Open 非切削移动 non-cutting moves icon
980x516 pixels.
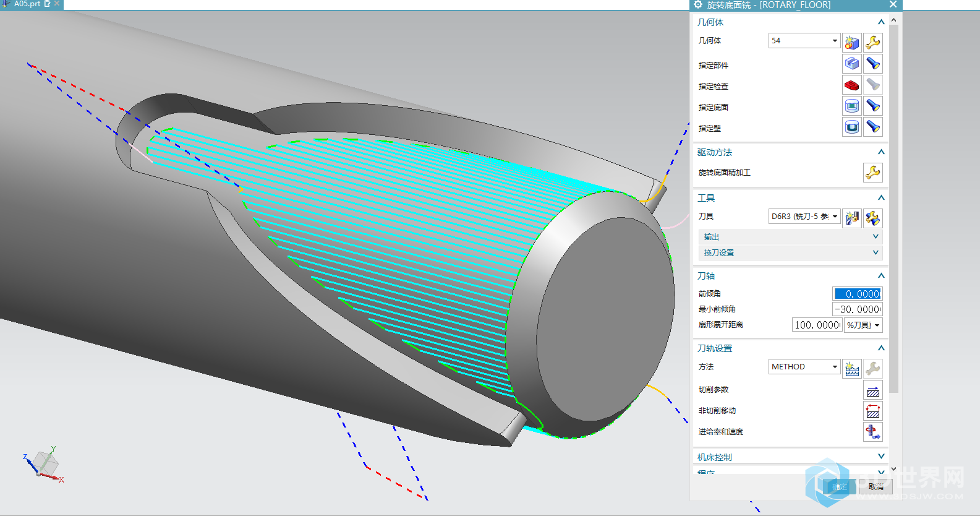pyautogui.click(x=873, y=411)
